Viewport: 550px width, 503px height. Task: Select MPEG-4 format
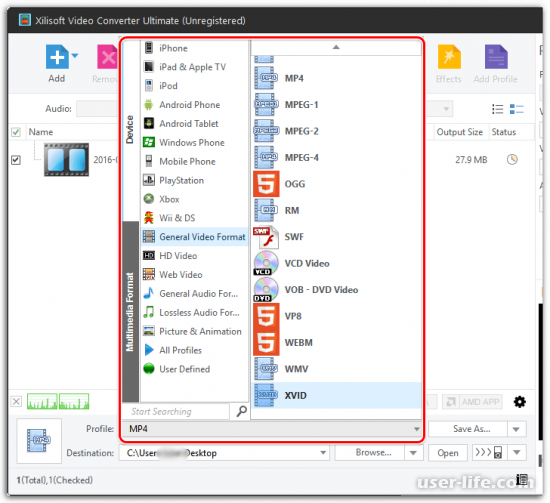pos(337,157)
